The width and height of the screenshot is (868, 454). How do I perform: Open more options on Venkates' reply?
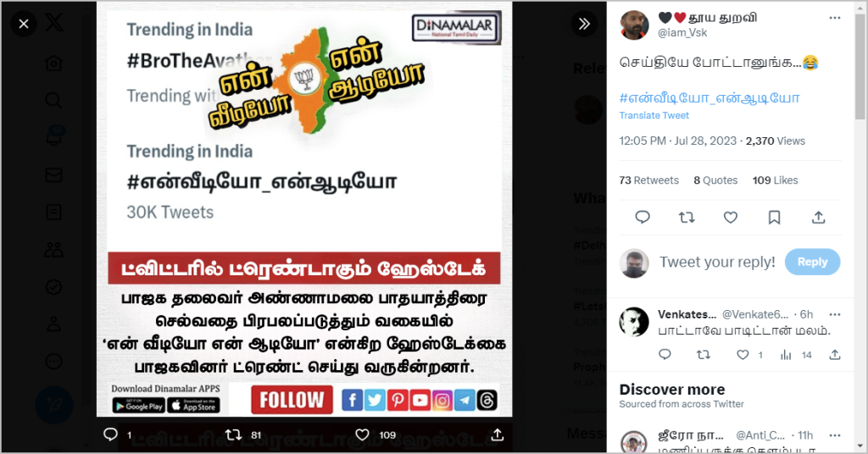(834, 314)
